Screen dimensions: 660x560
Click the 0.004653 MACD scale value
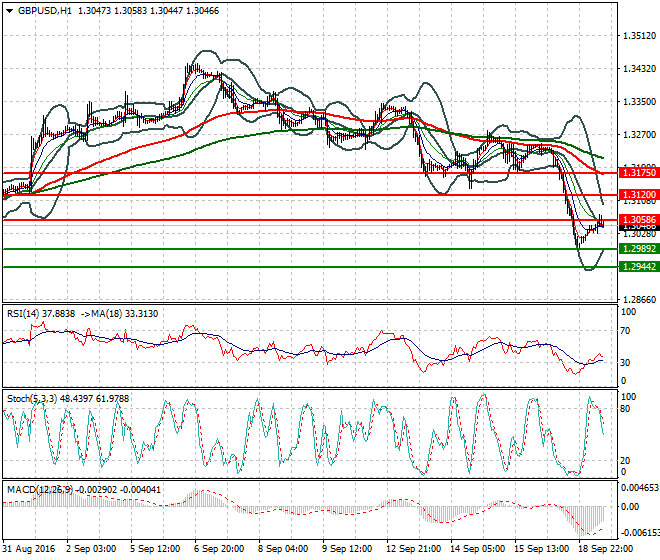point(640,488)
